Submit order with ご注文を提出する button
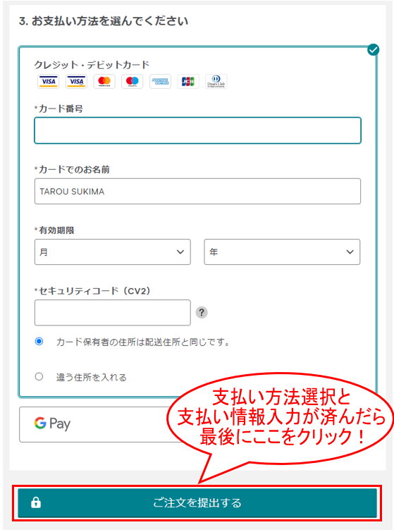Image resolution: width=394 pixels, height=532 pixels. [x=197, y=503]
